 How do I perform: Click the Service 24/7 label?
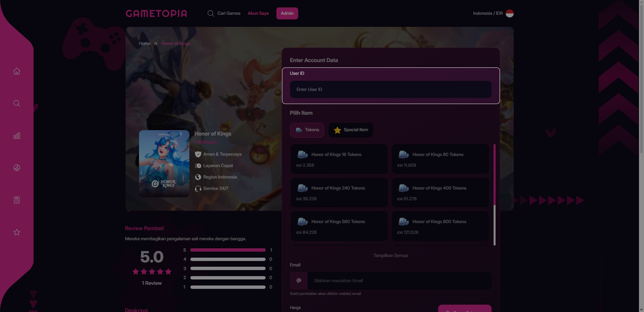(x=216, y=189)
